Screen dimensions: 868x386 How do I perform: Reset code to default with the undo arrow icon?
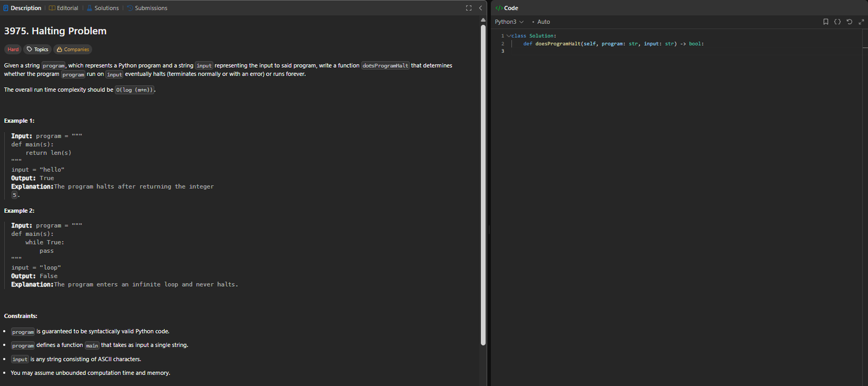coord(850,22)
